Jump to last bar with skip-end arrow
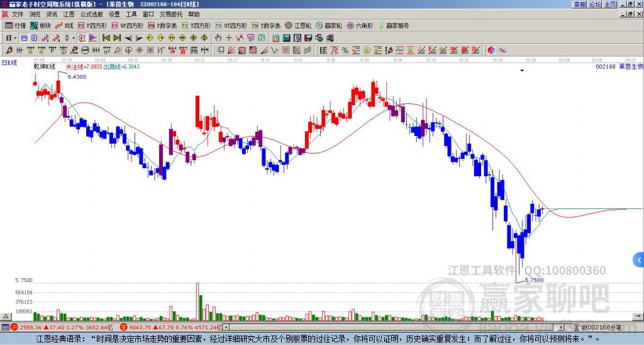The height and width of the screenshot is (345, 644). coord(117,38)
